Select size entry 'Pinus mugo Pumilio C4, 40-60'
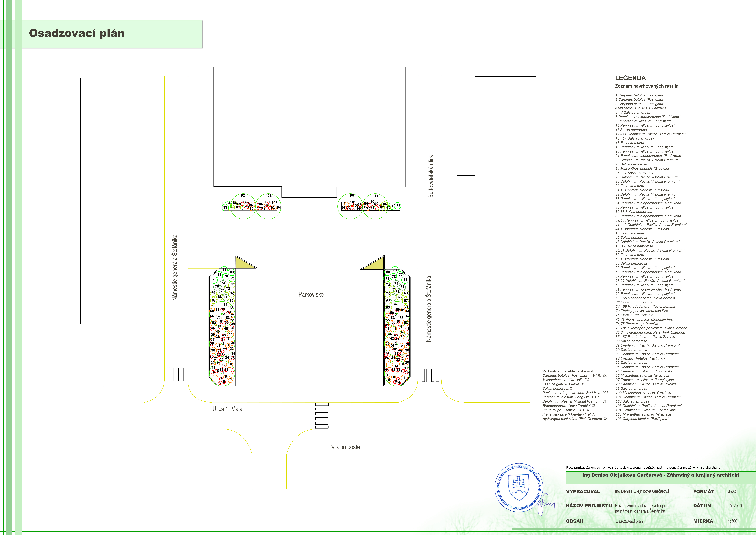The width and height of the screenshot is (756, 535). (x=566, y=410)
